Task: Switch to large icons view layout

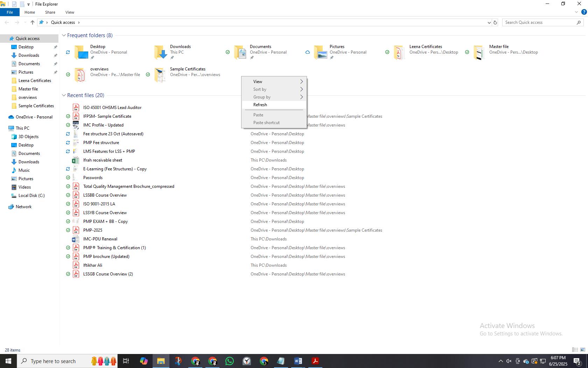Action: [x=583, y=350]
